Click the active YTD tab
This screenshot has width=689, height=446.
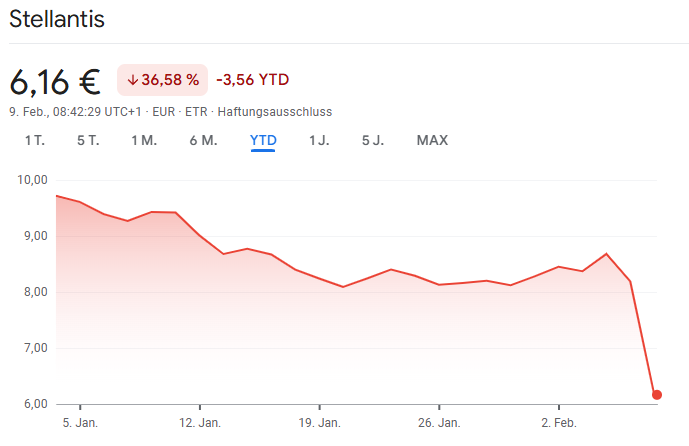263,140
